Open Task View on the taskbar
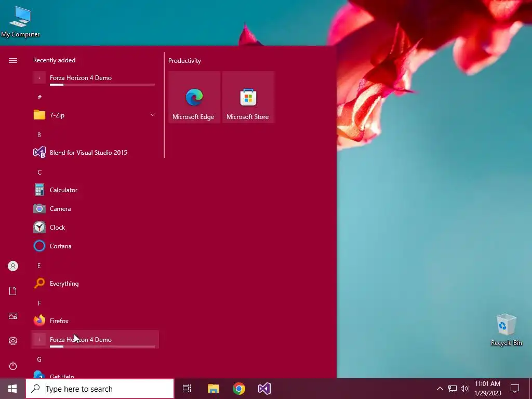Image resolution: width=532 pixels, height=399 pixels. pos(187,389)
